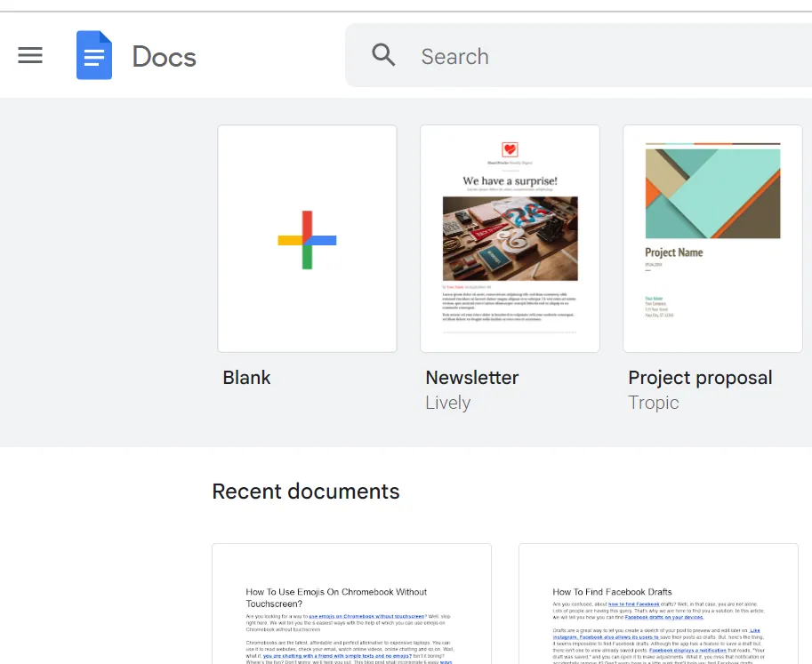Focus the Search input field
This screenshot has height=664, width=812.
click(578, 55)
